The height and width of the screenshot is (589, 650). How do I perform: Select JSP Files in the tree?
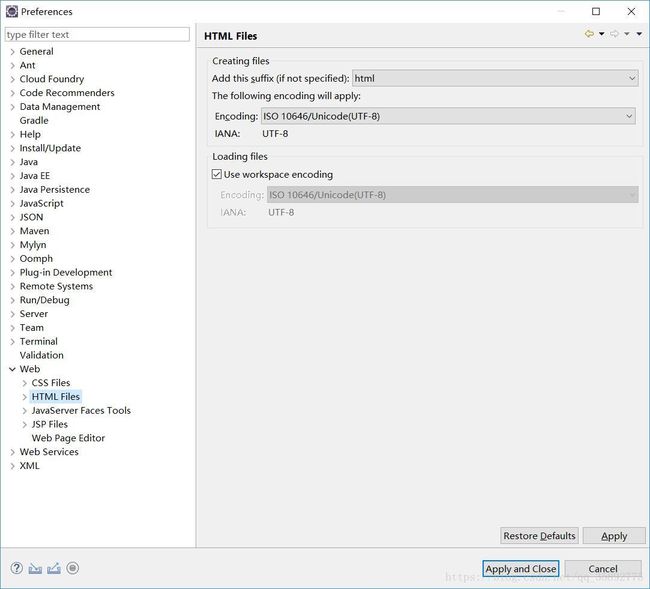click(49, 424)
